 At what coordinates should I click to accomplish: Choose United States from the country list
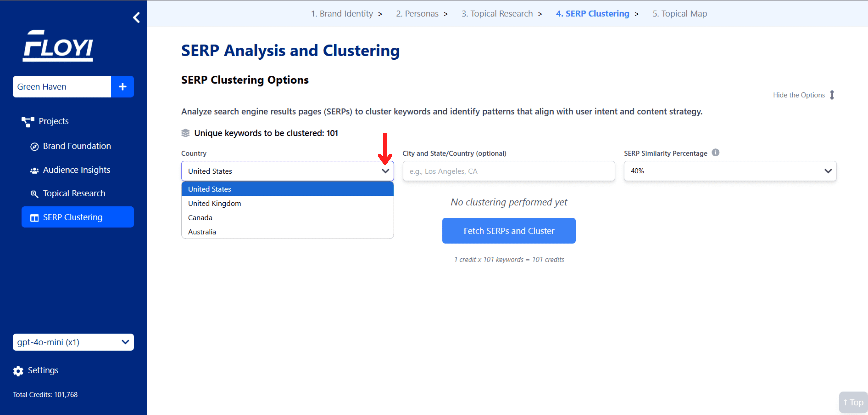[x=287, y=189]
